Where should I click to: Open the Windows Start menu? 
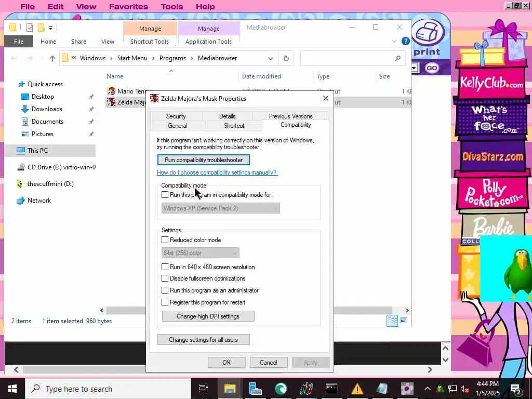[x=12, y=389]
